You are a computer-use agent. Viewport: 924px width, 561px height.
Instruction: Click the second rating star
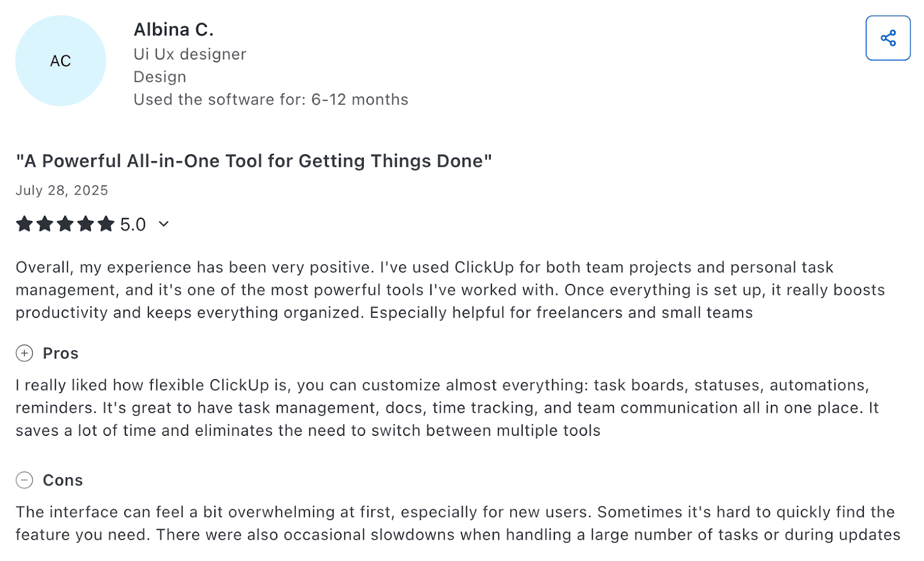(x=45, y=224)
